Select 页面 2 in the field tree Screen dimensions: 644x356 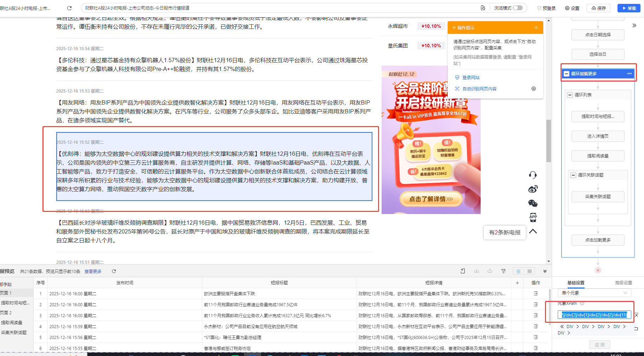pos(6,313)
